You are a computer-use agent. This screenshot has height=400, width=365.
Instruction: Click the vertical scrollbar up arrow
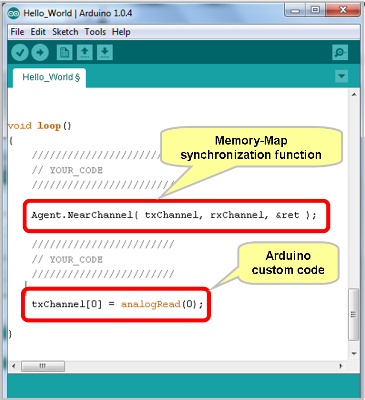[354, 95]
